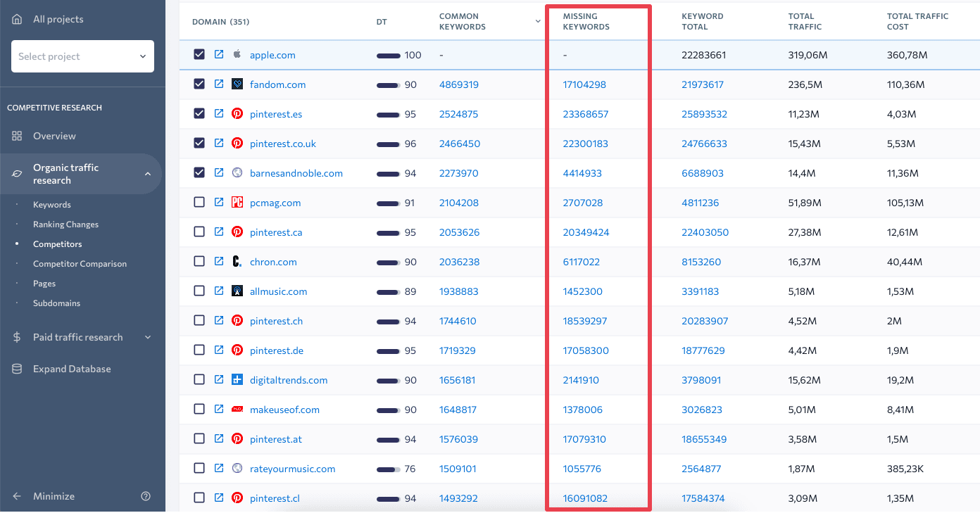
Task: Open the Select project dropdown
Action: coord(82,56)
